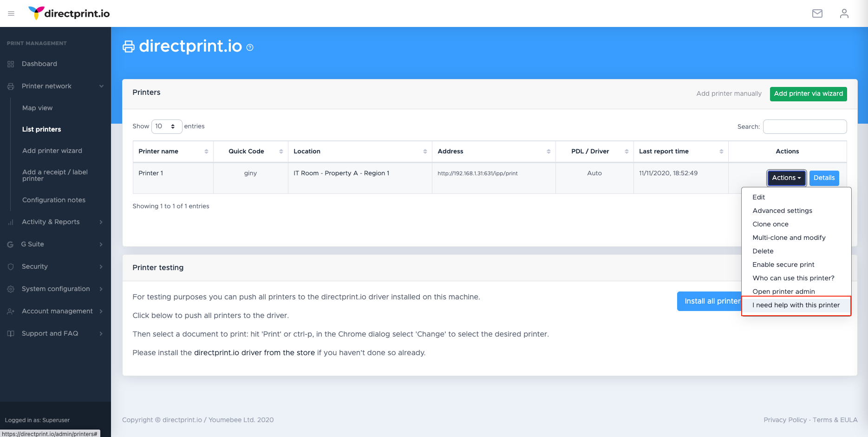Image resolution: width=868 pixels, height=437 pixels.
Task: Click the directprint.io logo
Action: coord(69,13)
